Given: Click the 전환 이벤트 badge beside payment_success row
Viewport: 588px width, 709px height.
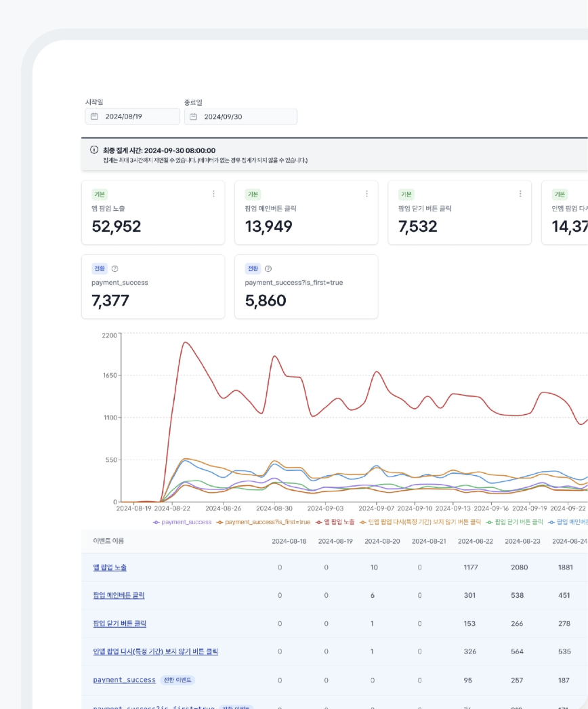Looking at the screenshot, I should click(x=178, y=680).
